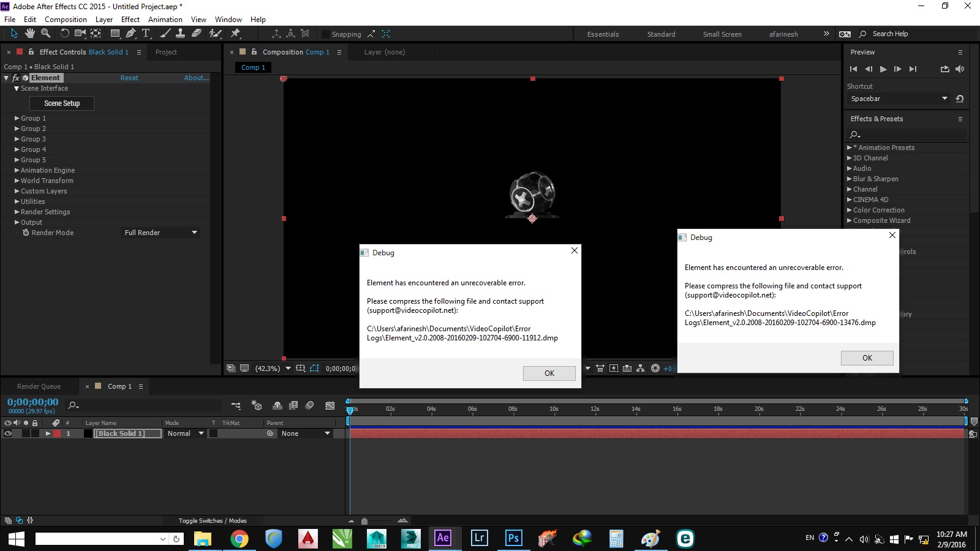Select the Rectangle shape tool

(115, 33)
